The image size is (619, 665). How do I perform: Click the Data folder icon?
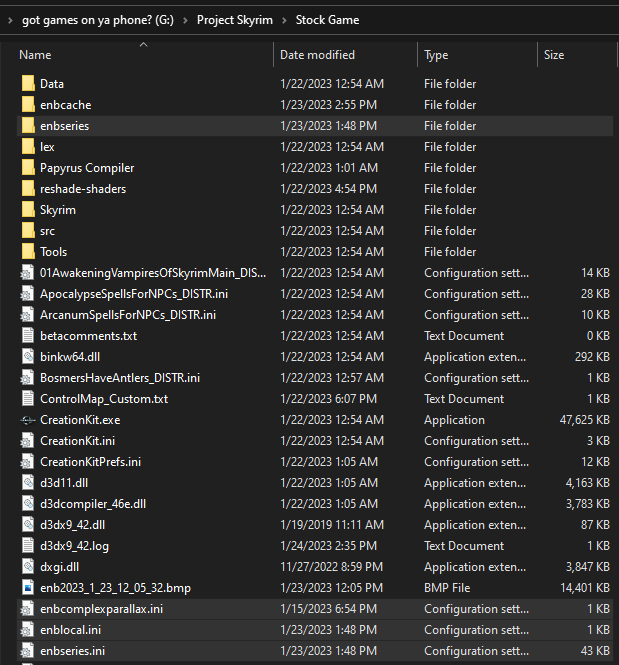[x=28, y=84]
